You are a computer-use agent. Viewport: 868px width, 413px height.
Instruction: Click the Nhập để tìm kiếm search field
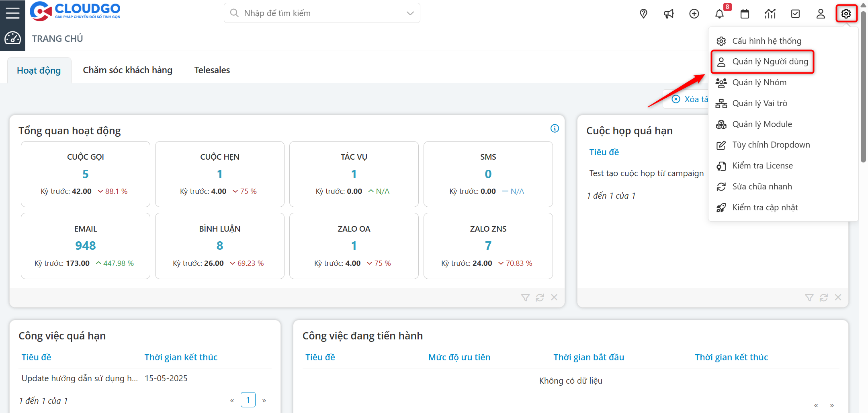click(x=317, y=13)
